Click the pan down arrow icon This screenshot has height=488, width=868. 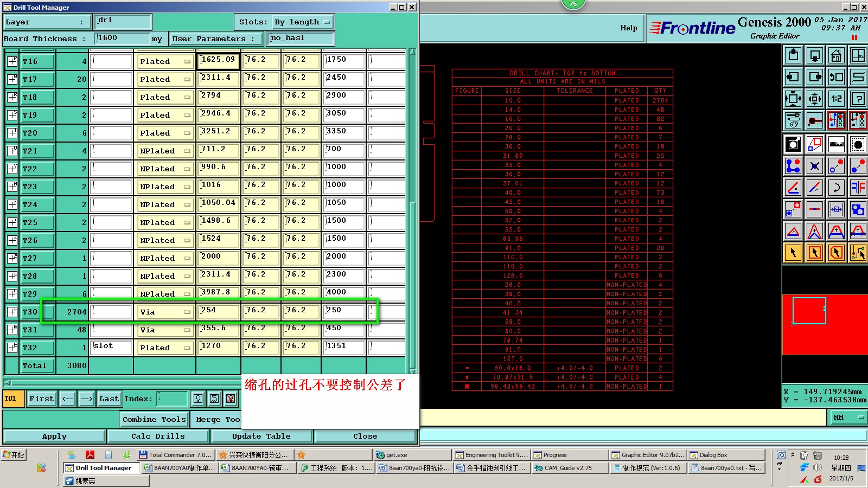click(x=815, y=55)
